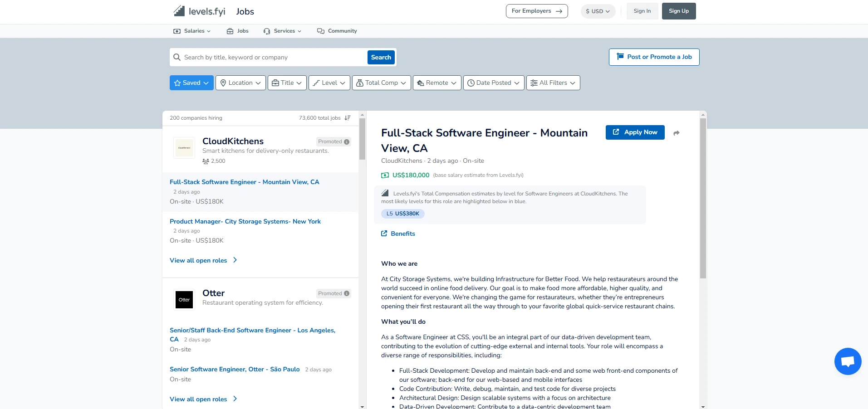The image size is (868, 409).
Task: Open the Remote filter dropdown
Action: point(437,83)
